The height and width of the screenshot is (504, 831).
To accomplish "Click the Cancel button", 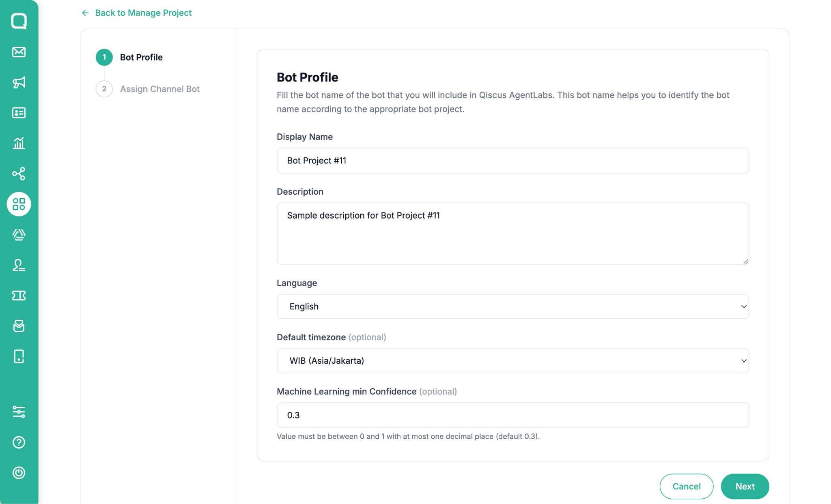I will coord(687,486).
